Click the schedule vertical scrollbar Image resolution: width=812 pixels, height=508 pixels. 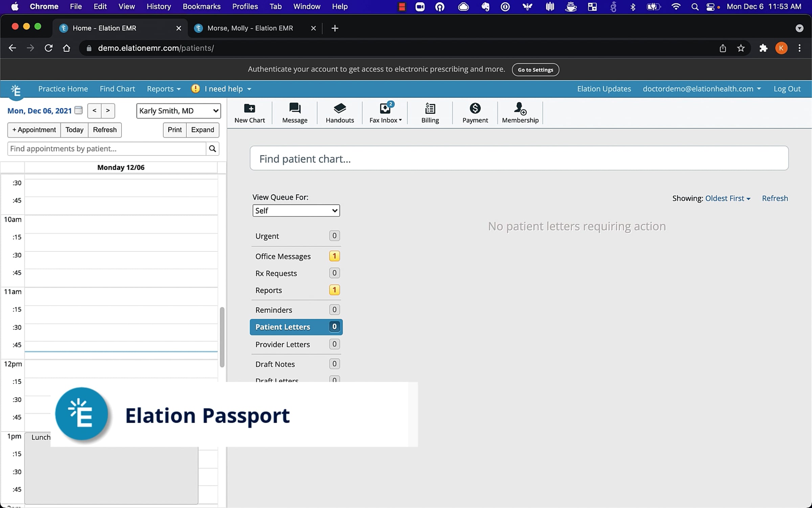tap(222, 337)
